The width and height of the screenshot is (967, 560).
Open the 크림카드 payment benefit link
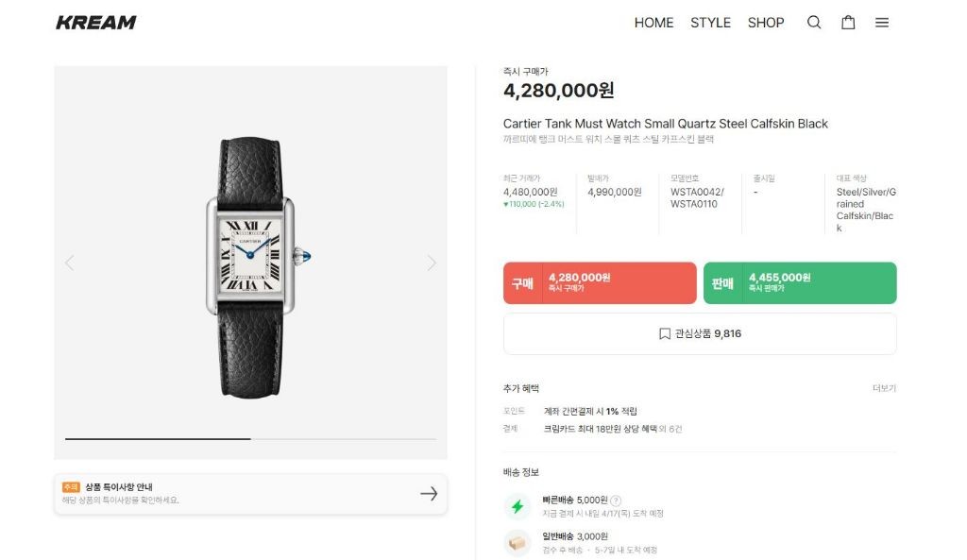point(612,429)
